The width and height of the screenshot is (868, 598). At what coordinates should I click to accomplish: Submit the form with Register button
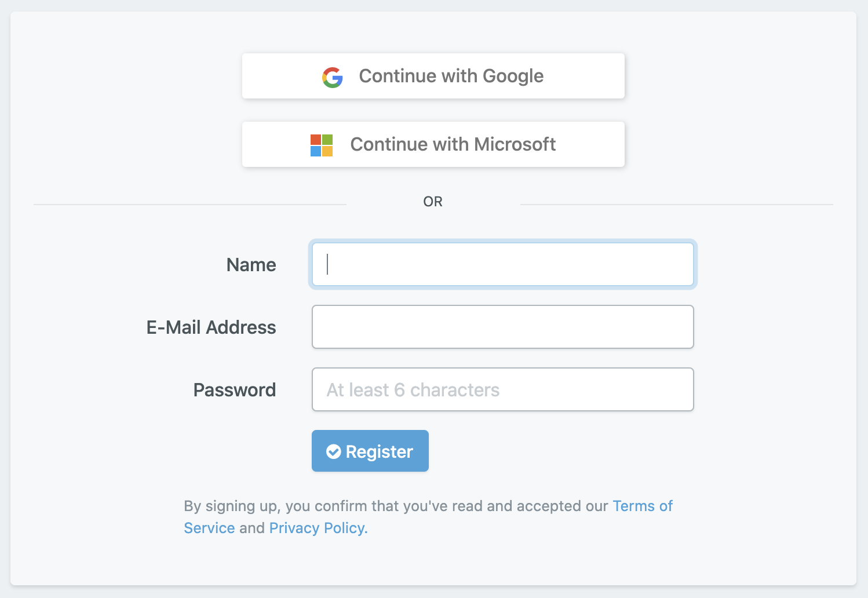pyautogui.click(x=370, y=451)
